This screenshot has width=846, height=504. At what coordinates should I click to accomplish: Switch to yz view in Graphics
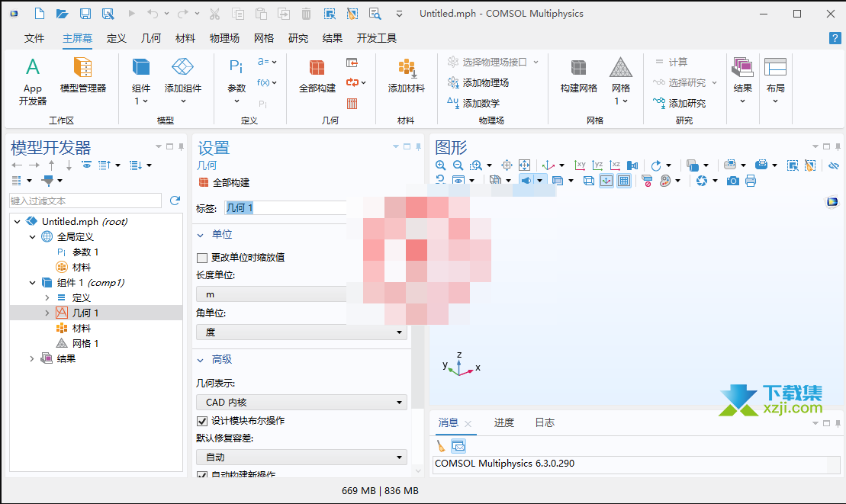tap(598, 165)
